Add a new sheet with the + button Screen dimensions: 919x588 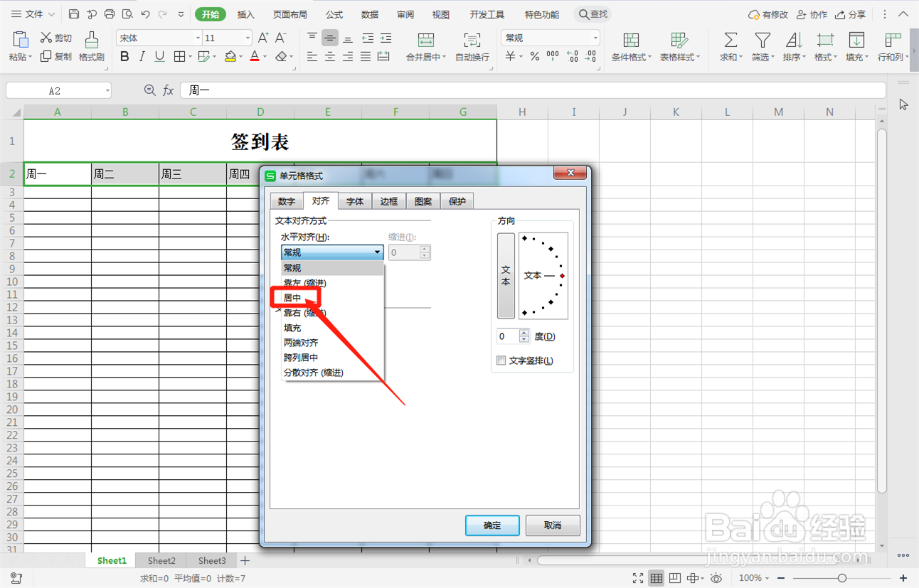click(x=245, y=560)
